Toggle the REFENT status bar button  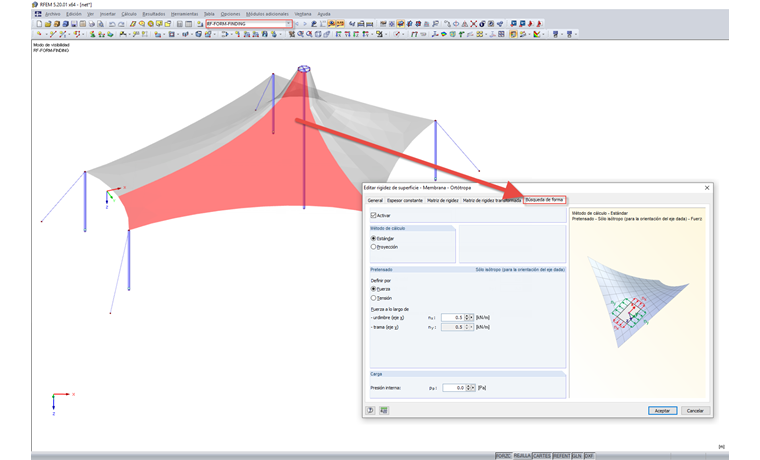pos(561,456)
